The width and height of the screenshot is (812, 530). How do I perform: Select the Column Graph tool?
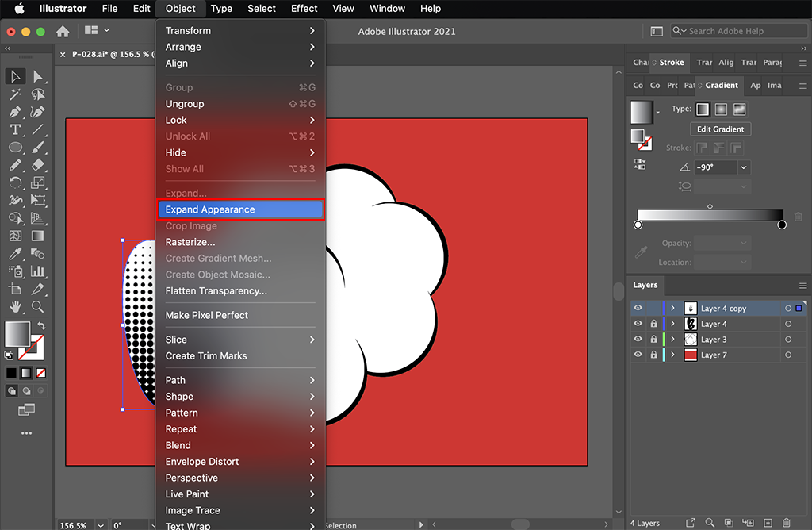tap(38, 271)
